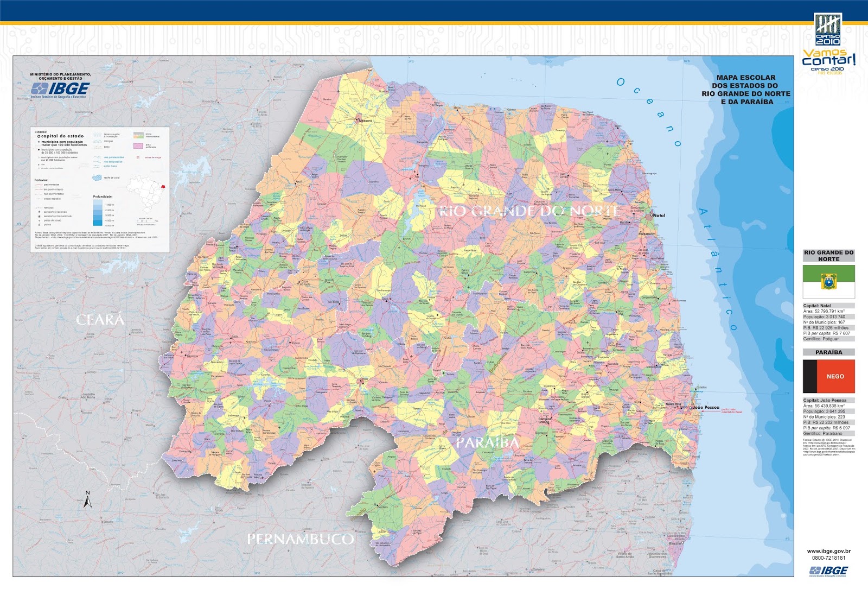Click the Rio Grande do Norte flag
868x608 pixels.
(829, 282)
